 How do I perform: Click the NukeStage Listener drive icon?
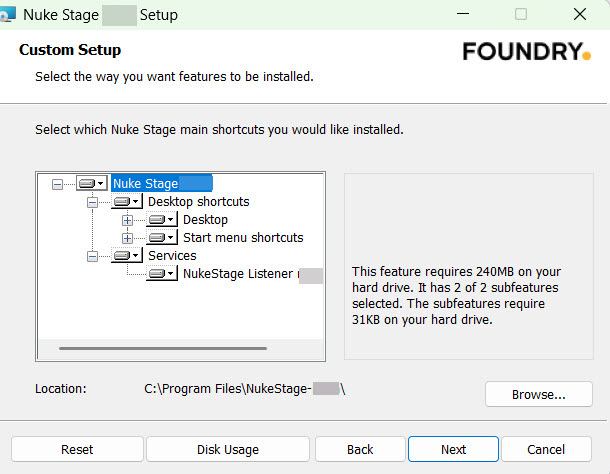pyautogui.click(x=161, y=274)
